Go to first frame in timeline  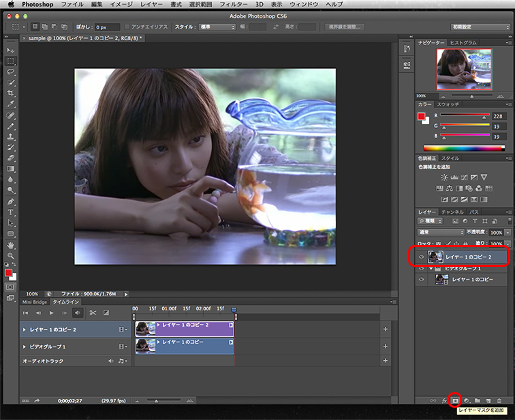pyautogui.click(x=25, y=312)
